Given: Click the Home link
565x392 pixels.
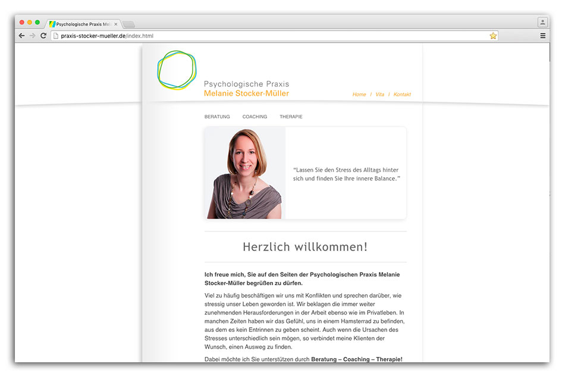Looking at the screenshot, I should pyautogui.click(x=359, y=94).
